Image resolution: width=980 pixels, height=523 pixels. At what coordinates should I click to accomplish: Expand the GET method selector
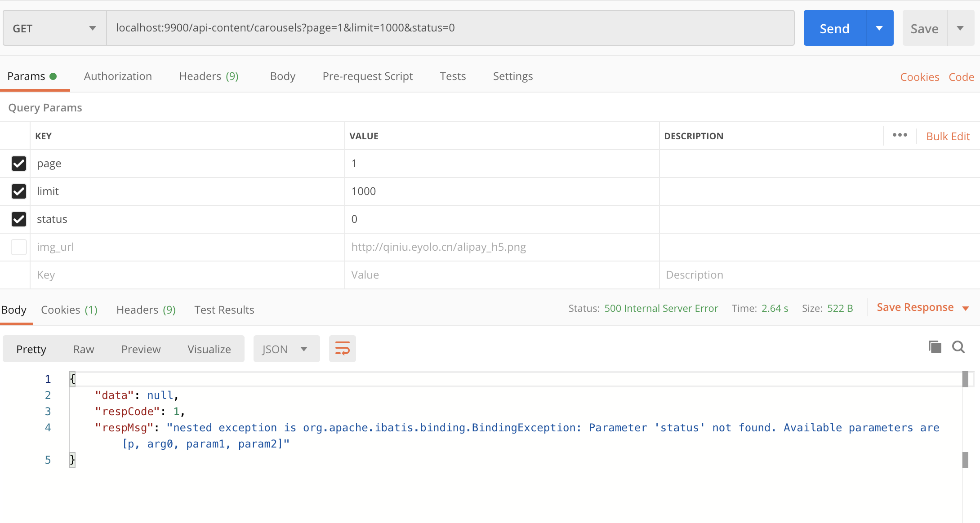54,28
